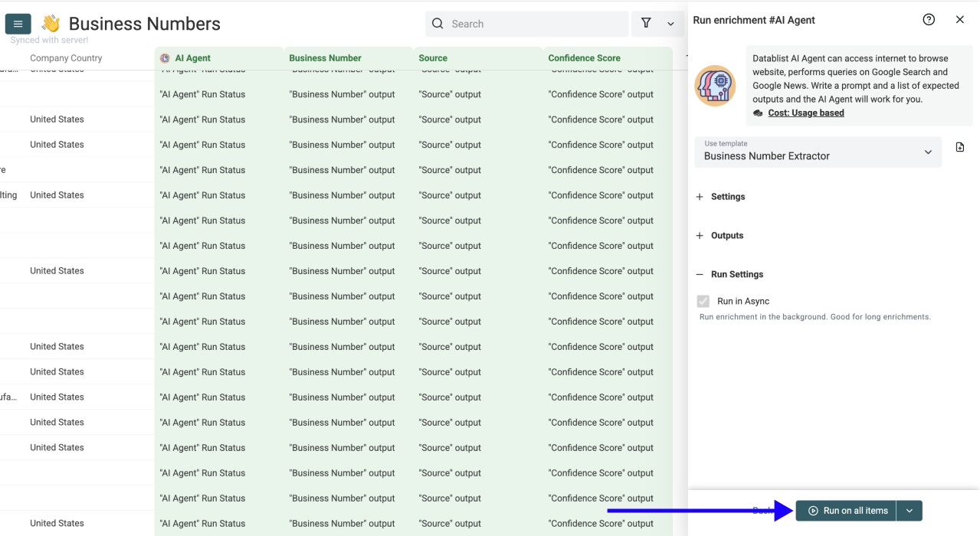Open the Use template dropdown

click(818, 152)
